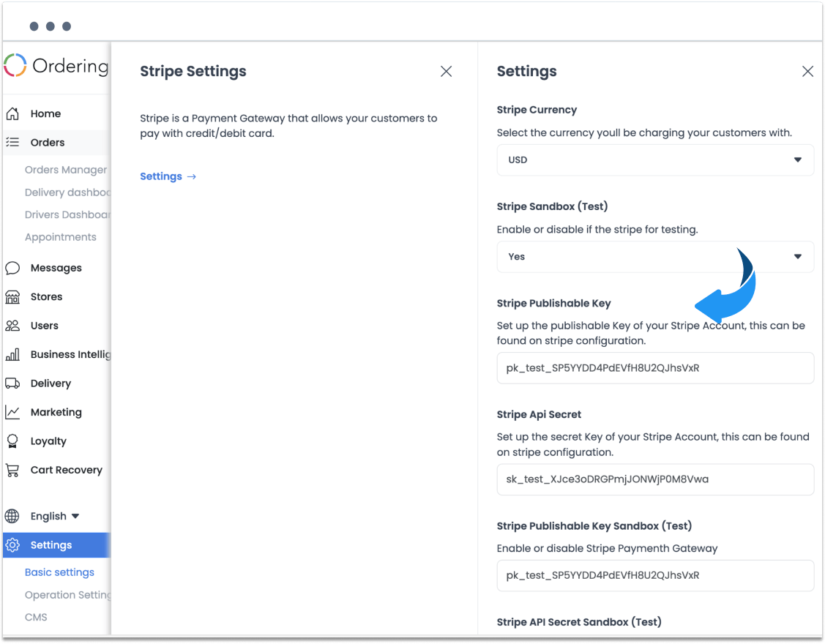The width and height of the screenshot is (825, 644).
Task: Close the Stripe Settings panel
Action: (447, 71)
